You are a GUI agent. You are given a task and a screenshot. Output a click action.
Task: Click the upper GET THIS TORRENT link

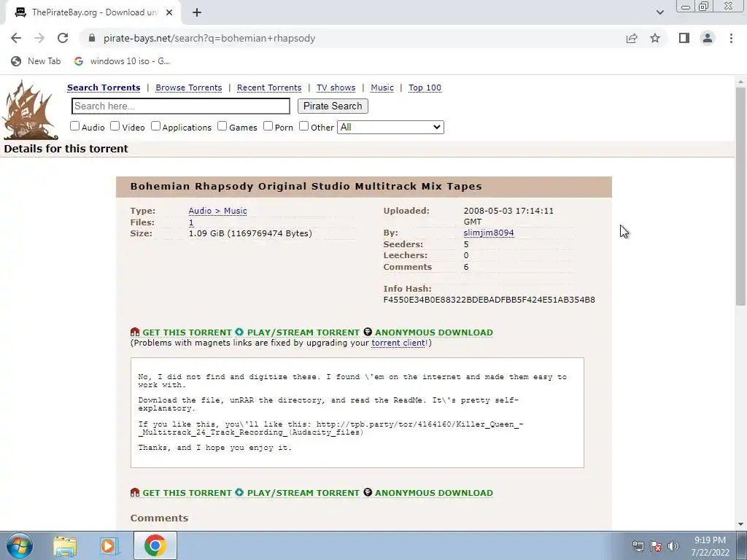pyautogui.click(x=187, y=332)
